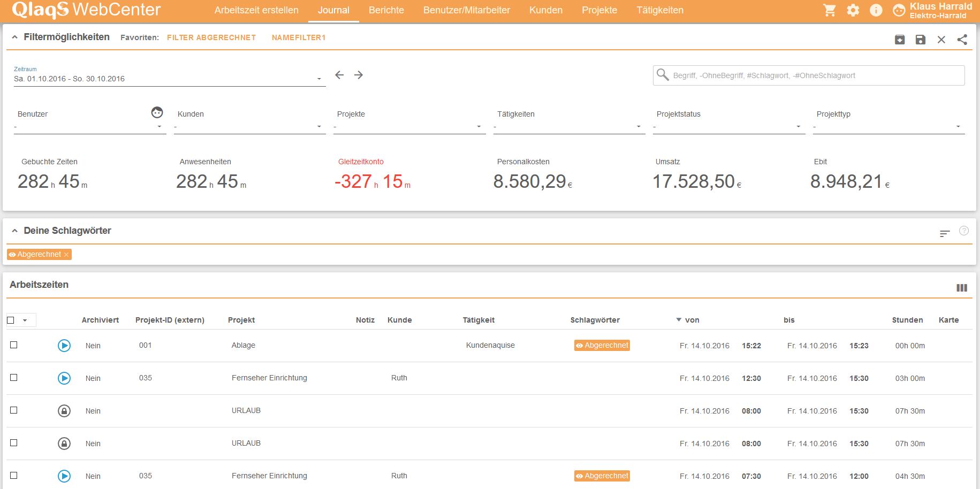
Task: Click the Gleitzeitkonto value -327h 15m
Action: point(373,181)
